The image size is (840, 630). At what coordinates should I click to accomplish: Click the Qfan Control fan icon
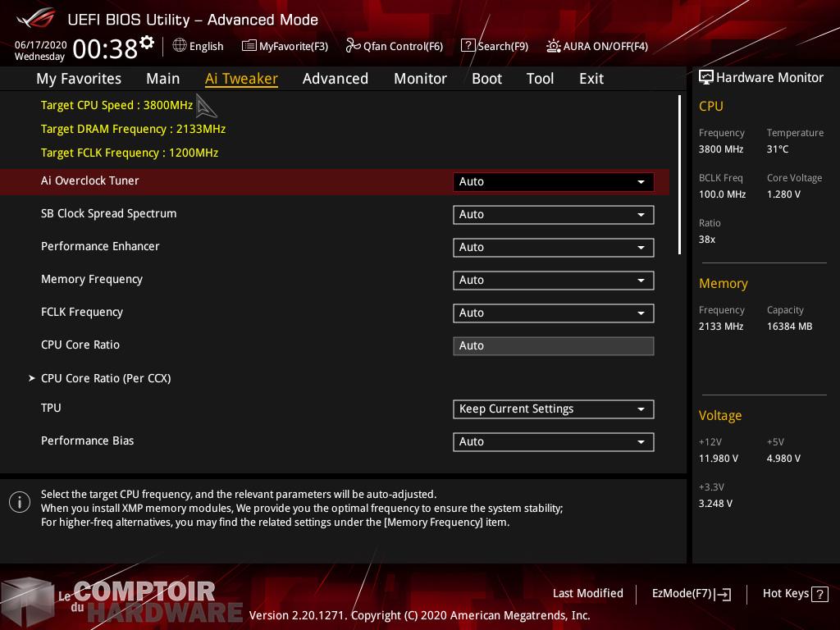[x=353, y=46]
